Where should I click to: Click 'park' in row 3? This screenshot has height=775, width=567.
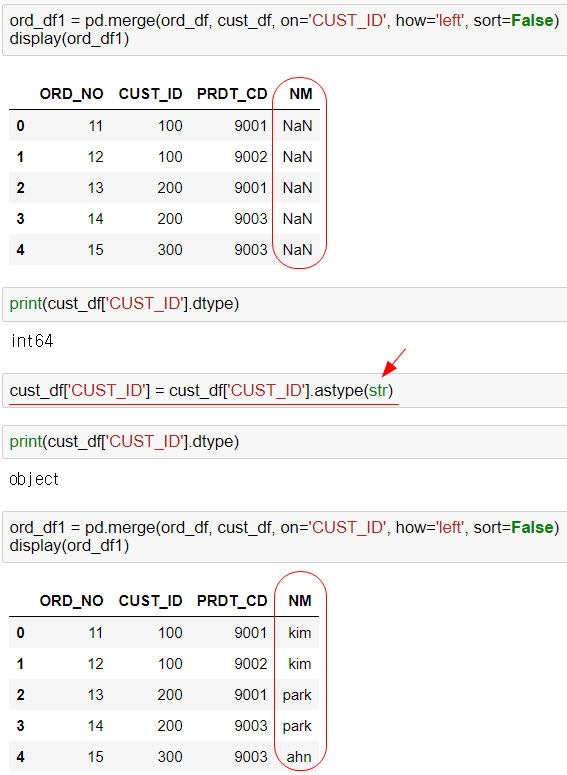(297, 727)
